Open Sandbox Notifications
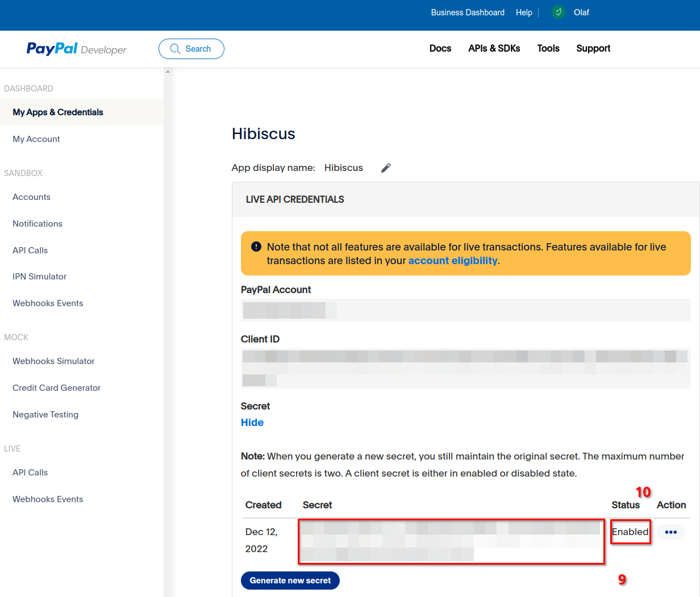The height and width of the screenshot is (597, 700). click(x=37, y=224)
